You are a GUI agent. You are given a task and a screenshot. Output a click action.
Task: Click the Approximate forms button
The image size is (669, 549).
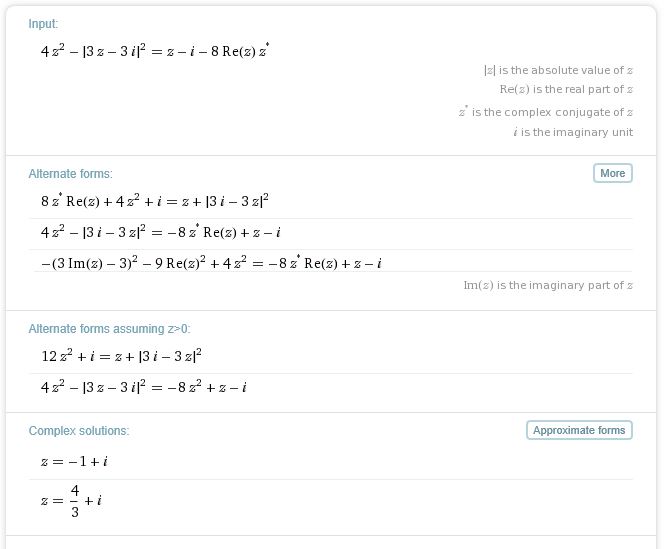coord(579,430)
